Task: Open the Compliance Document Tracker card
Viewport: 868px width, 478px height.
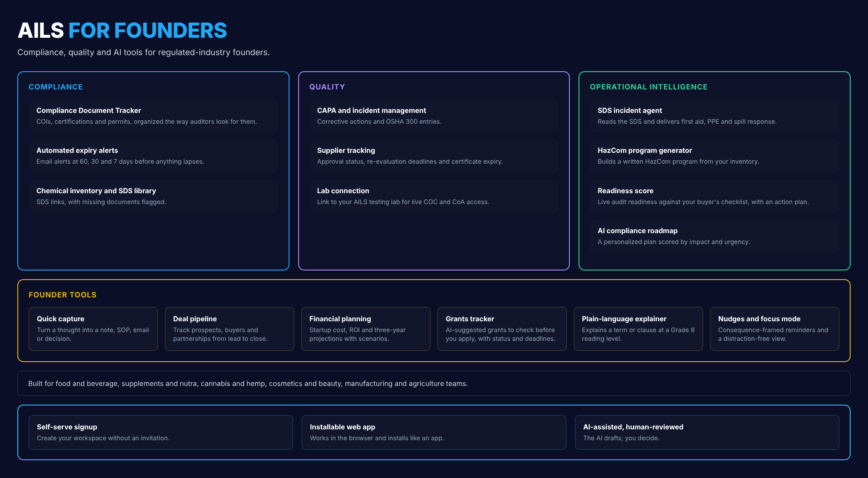Action: pos(153,116)
